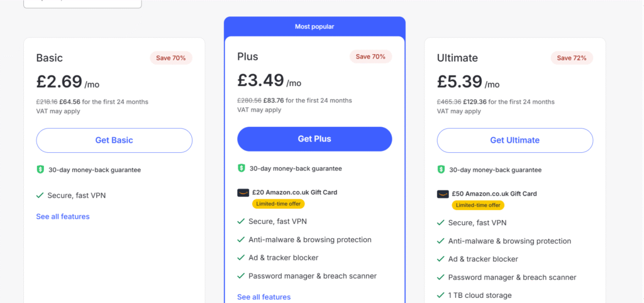Click the shield icon in the Ultimate plan

point(441,170)
